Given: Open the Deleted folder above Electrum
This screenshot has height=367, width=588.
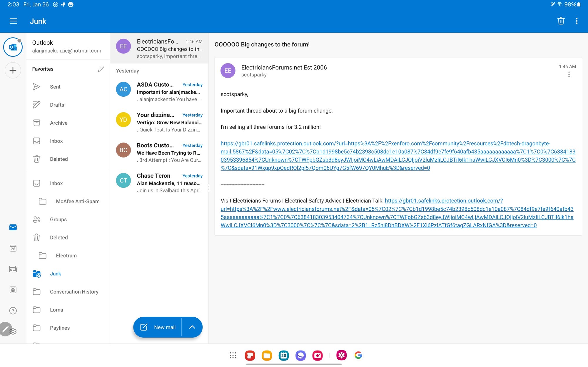Looking at the screenshot, I should tap(68, 237).
